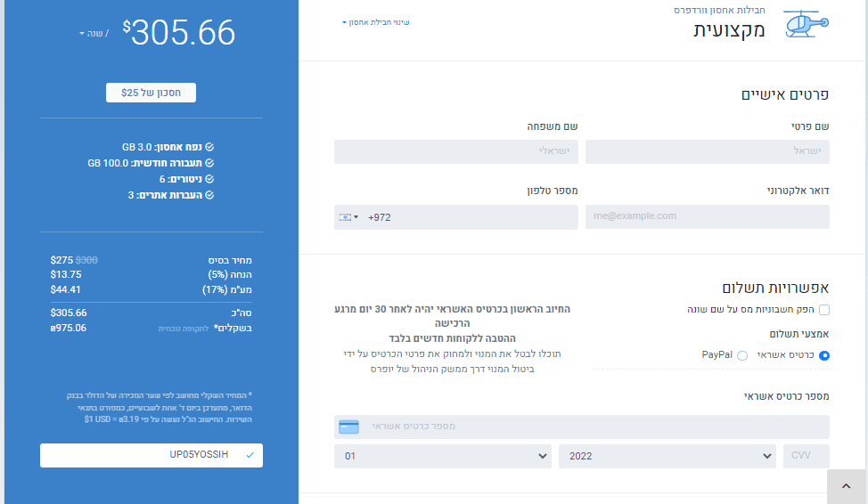
Task: Select the PayPal payment radio button
Action: [x=742, y=355]
